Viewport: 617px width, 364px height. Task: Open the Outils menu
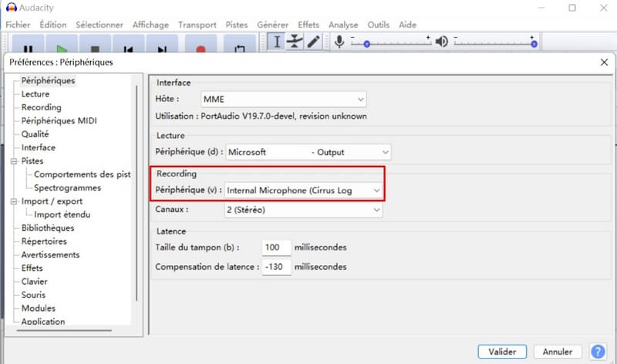379,25
